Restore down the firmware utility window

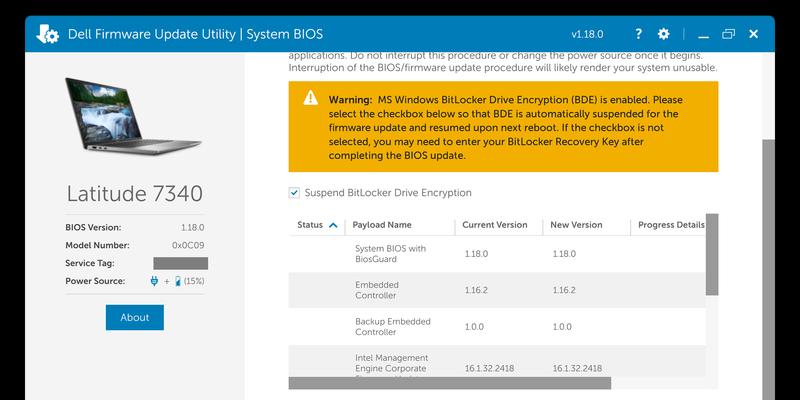pyautogui.click(x=729, y=34)
